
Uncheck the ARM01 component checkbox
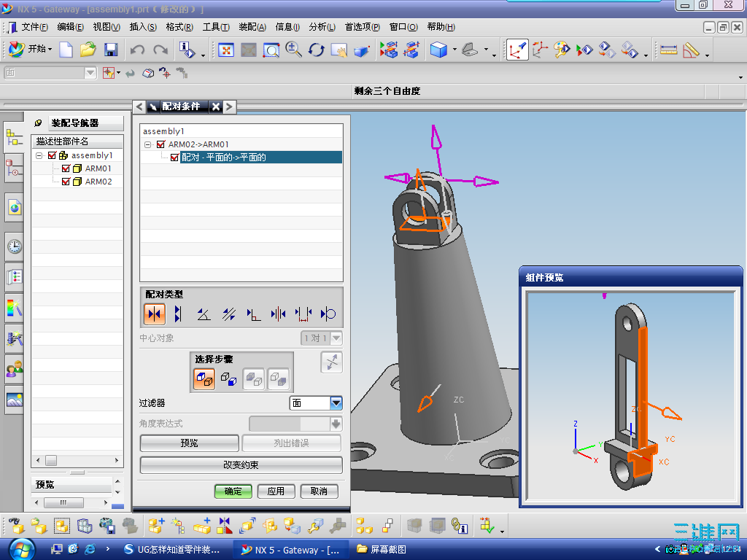click(x=66, y=168)
